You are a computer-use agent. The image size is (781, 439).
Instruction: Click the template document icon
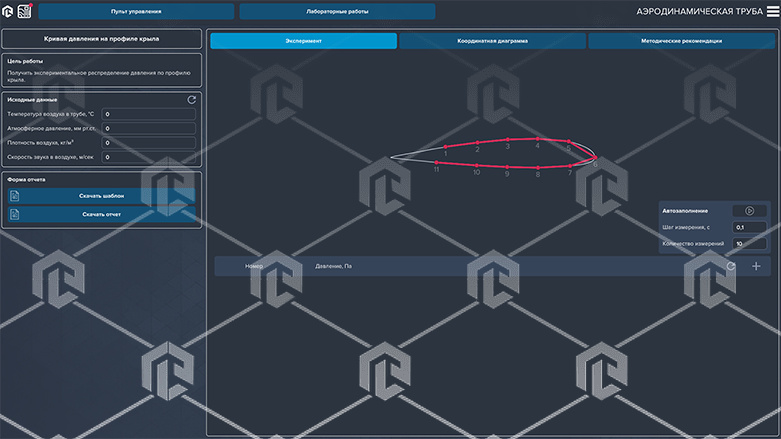14,196
